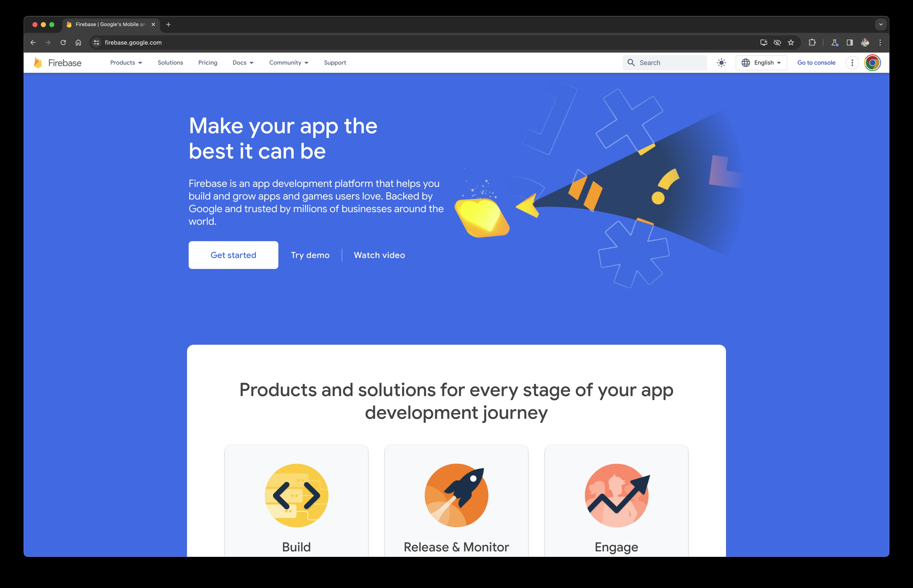Select the Pricing menu item
This screenshot has height=588, width=913.
coord(207,63)
